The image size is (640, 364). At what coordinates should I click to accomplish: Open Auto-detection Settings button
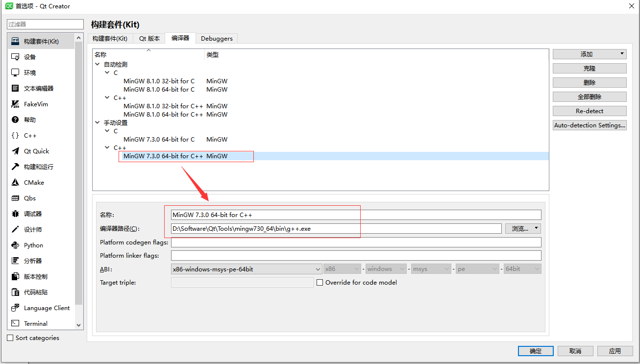590,125
